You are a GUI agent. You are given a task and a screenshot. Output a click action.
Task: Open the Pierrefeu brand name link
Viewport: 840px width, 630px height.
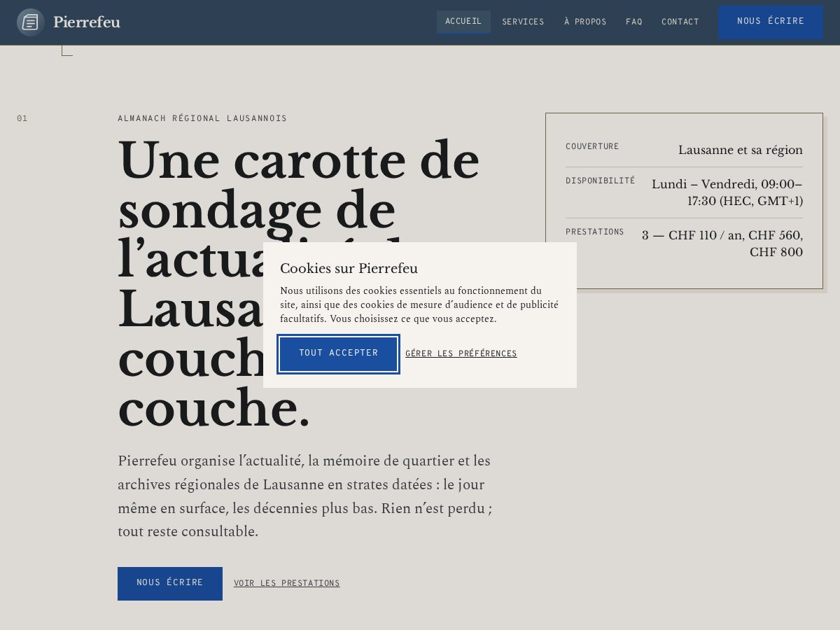[x=87, y=22]
